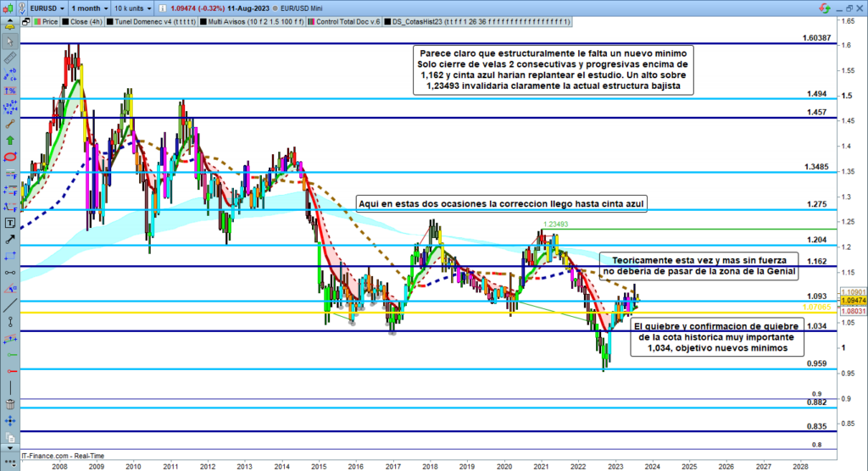This screenshot has width=868, height=471.
Task: Select the cursor pointer tool
Action: coord(11,42)
